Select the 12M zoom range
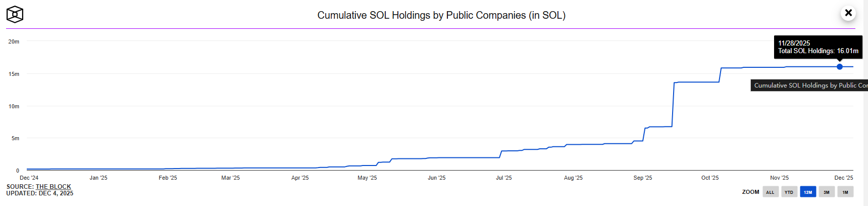This screenshot has height=206, width=868. pyautogui.click(x=808, y=192)
